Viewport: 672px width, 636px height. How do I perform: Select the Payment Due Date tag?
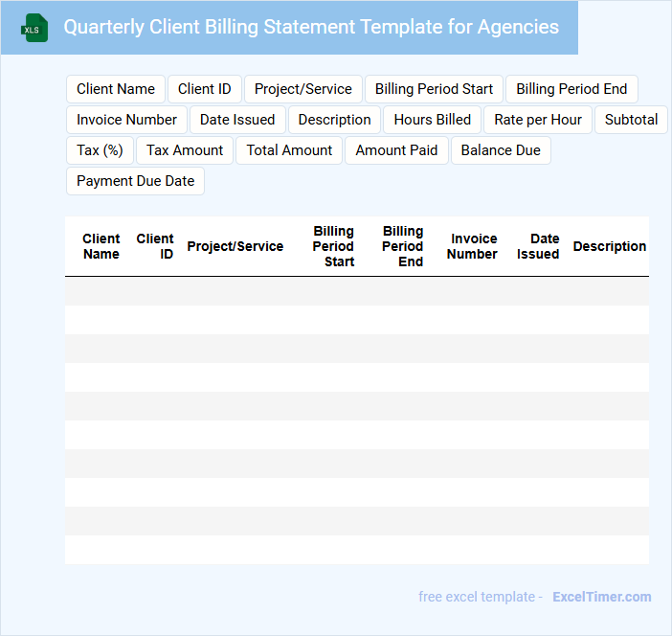tap(135, 181)
